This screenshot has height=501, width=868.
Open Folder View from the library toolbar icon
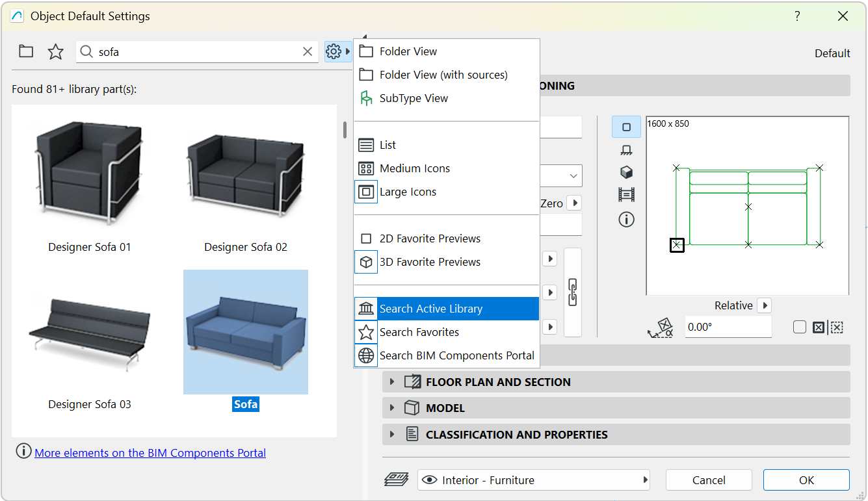point(26,51)
